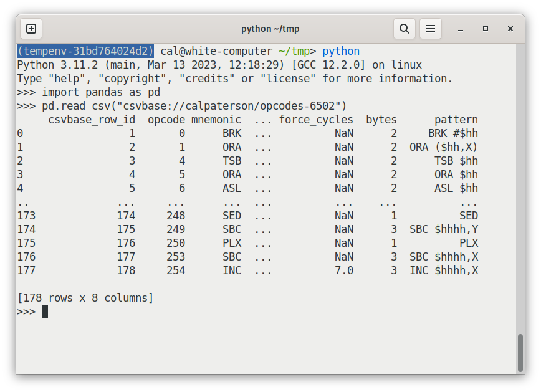
Task: Click the 'SBC $hhhh,X' pattern cell
Action: point(444,257)
